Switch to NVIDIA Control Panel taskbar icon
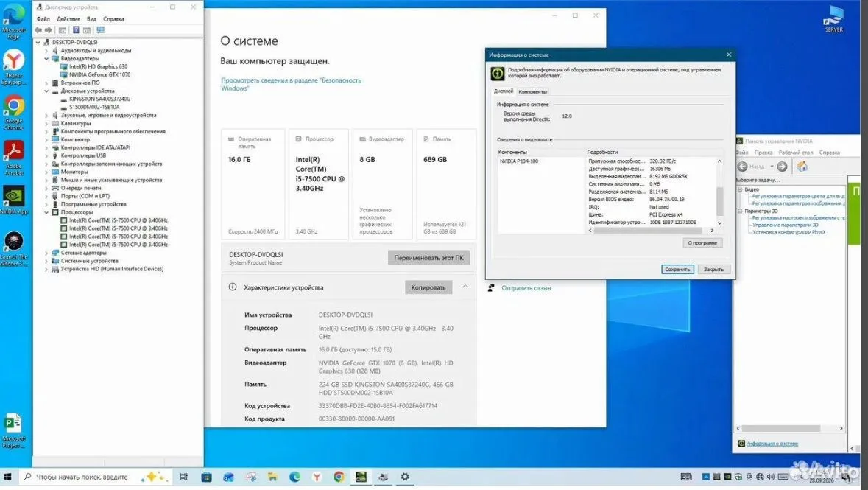Viewport: 868px width, 490px height. [x=361, y=477]
